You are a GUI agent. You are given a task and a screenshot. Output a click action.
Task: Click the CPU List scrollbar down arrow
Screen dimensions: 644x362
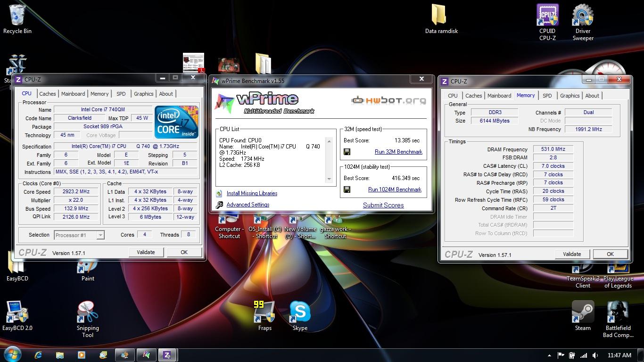[x=329, y=179]
